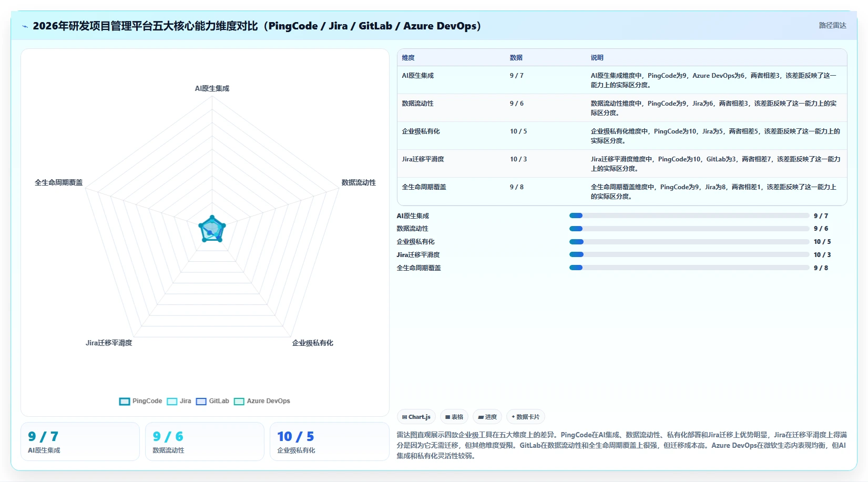Click the 路径雷达 label in header
Viewport: 868px width, 482px height.
[x=832, y=25]
